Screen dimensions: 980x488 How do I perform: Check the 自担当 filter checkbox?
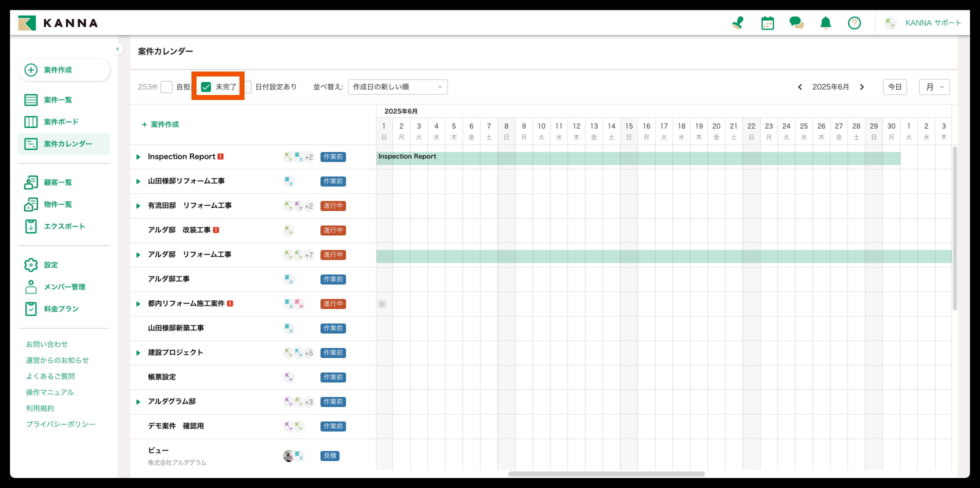coord(167,87)
